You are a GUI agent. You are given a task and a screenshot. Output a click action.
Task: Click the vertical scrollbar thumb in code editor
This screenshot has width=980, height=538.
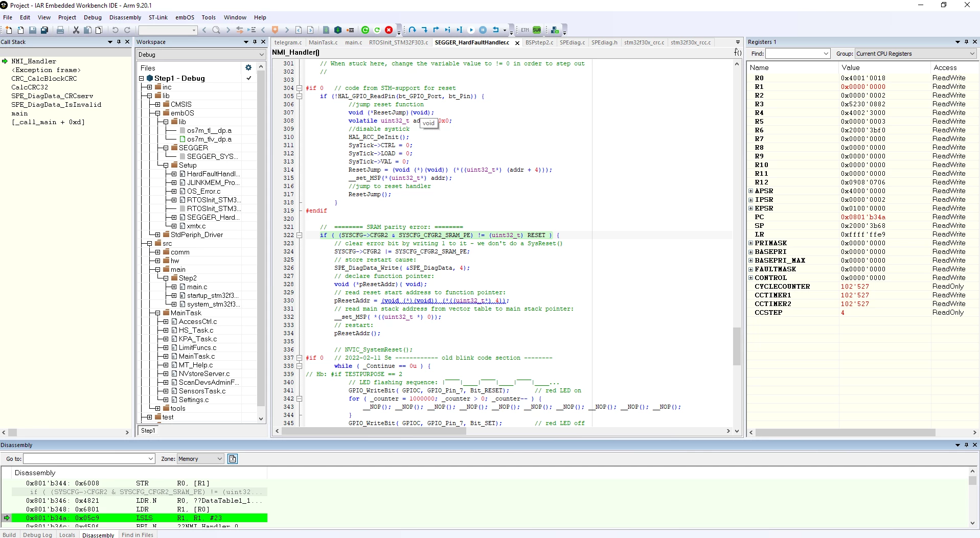[737, 346]
